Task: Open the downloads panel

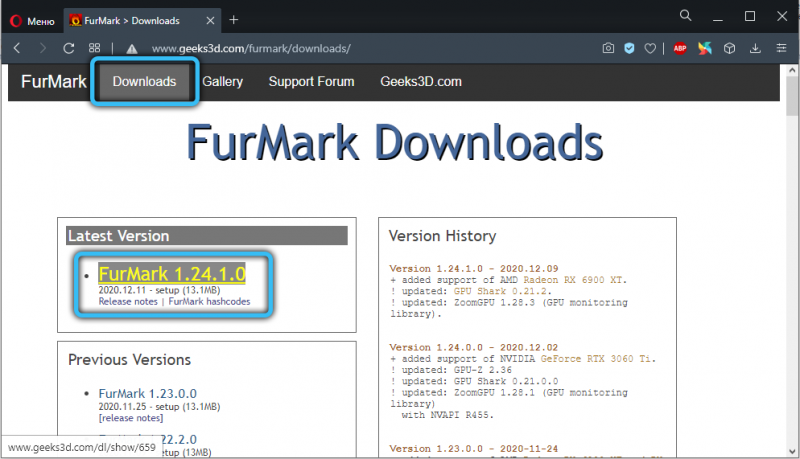Action: click(755, 48)
